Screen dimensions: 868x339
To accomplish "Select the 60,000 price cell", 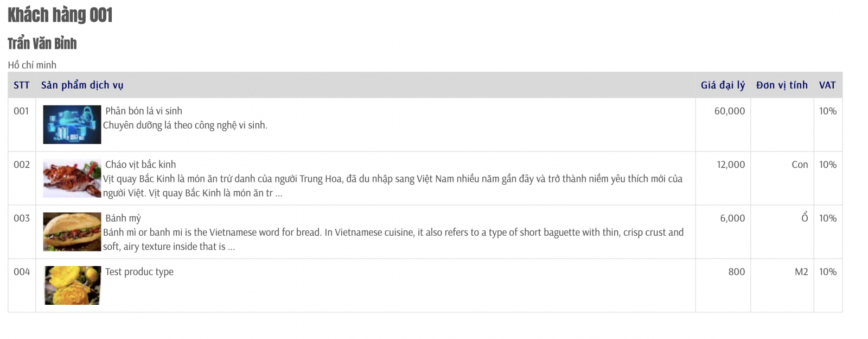I will pyautogui.click(x=730, y=111).
